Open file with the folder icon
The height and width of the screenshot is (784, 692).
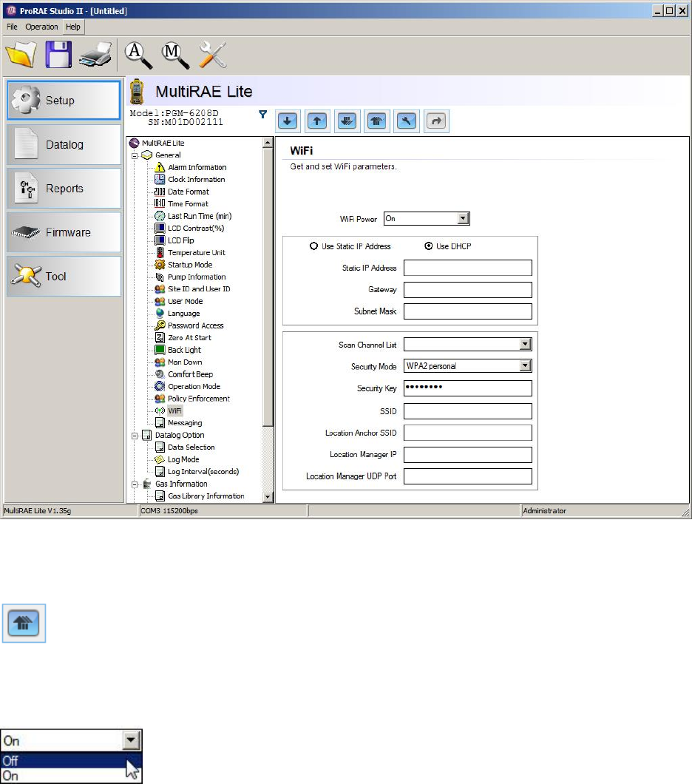(x=21, y=54)
